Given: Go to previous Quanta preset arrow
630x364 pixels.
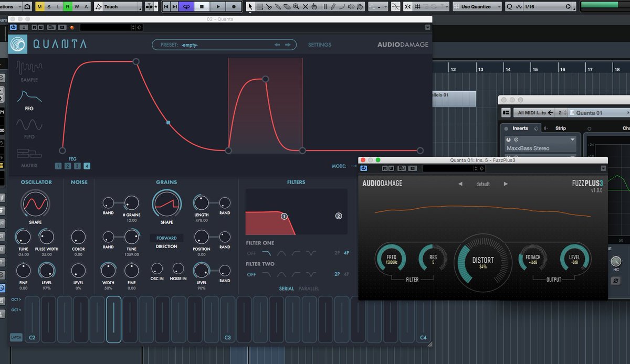Looking at the screenshot, I should 277,45.
